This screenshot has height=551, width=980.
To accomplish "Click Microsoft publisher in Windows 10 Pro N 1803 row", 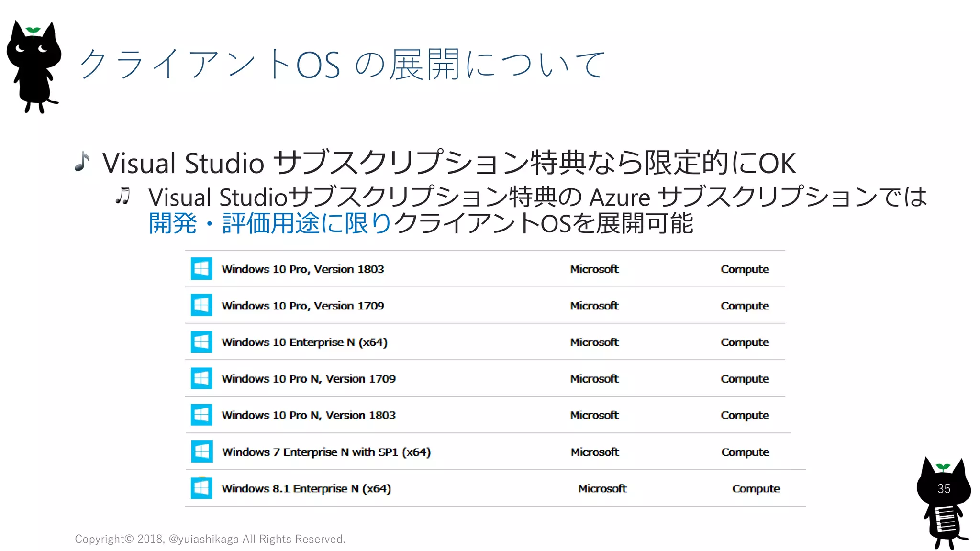I will [594, 415].
